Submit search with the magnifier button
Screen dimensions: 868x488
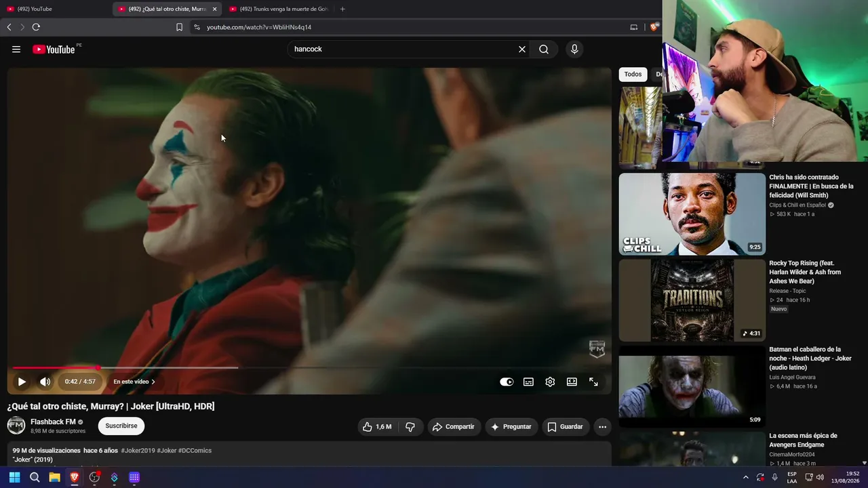pyautogui.click(x=544, y=49)
